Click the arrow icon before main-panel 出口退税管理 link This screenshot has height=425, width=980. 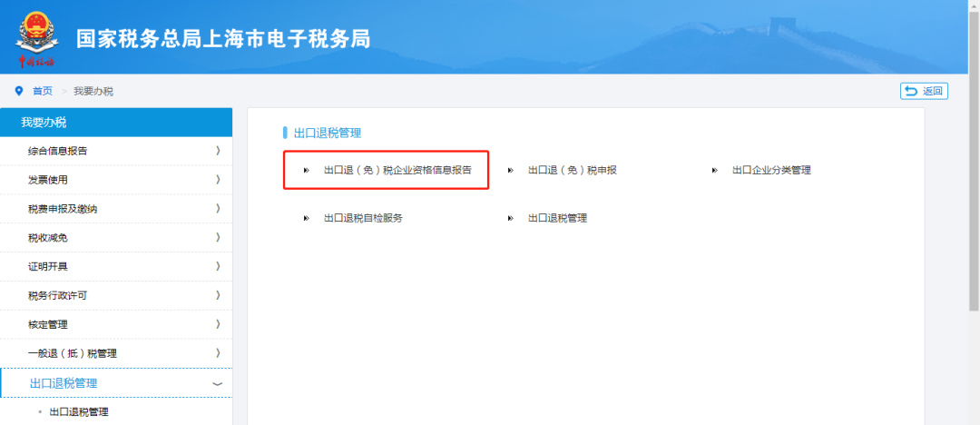pyautogui.click(x=511, y=219)
